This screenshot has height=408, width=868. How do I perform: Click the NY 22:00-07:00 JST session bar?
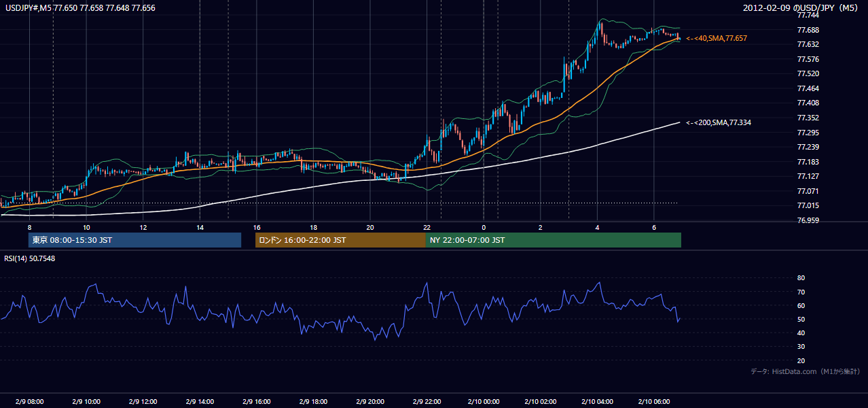click(554, 240)
